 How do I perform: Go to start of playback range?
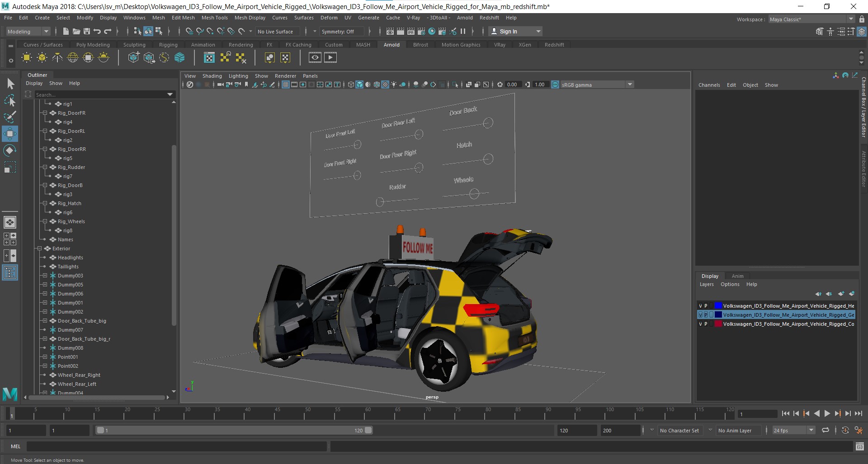pyautogui.click(x=785, y=413)
